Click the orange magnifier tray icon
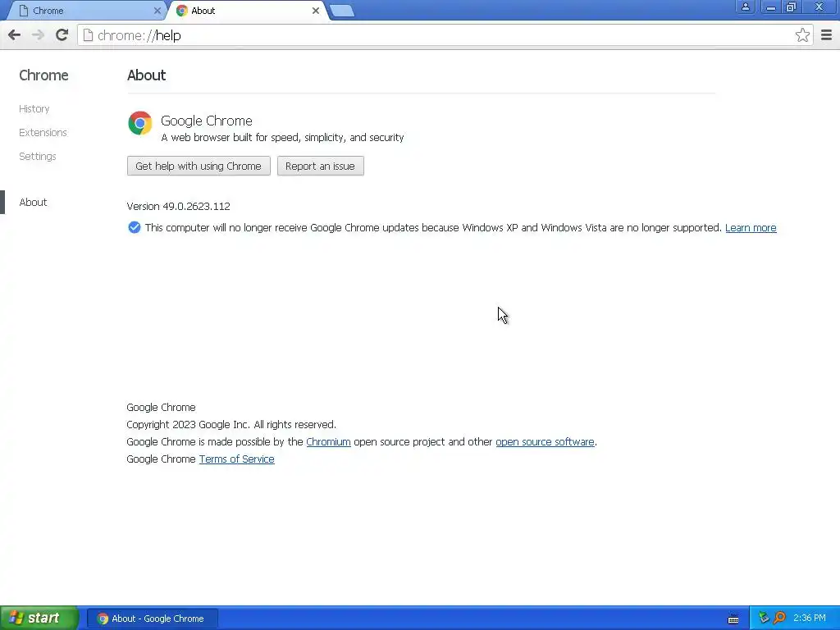 pos(779,619)
